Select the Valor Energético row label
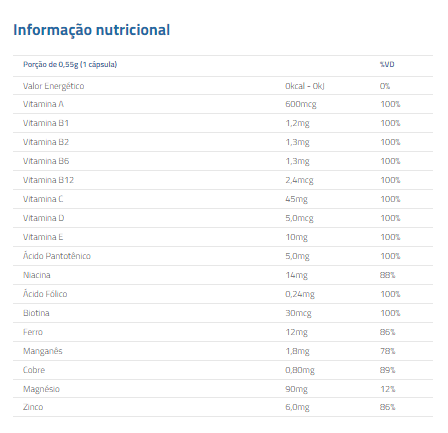 (x=54, y=86)
